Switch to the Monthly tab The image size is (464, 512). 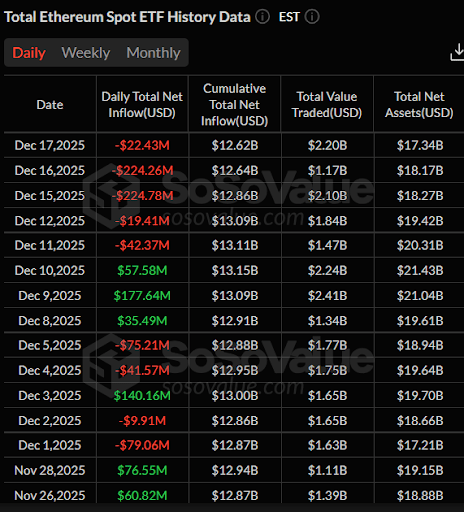click(153, 53)
